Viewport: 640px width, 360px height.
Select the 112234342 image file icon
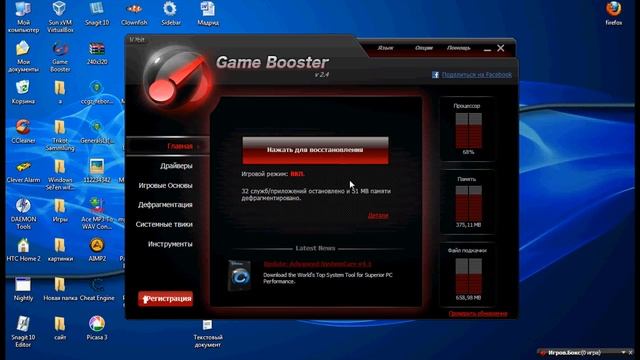click(97, 171)
